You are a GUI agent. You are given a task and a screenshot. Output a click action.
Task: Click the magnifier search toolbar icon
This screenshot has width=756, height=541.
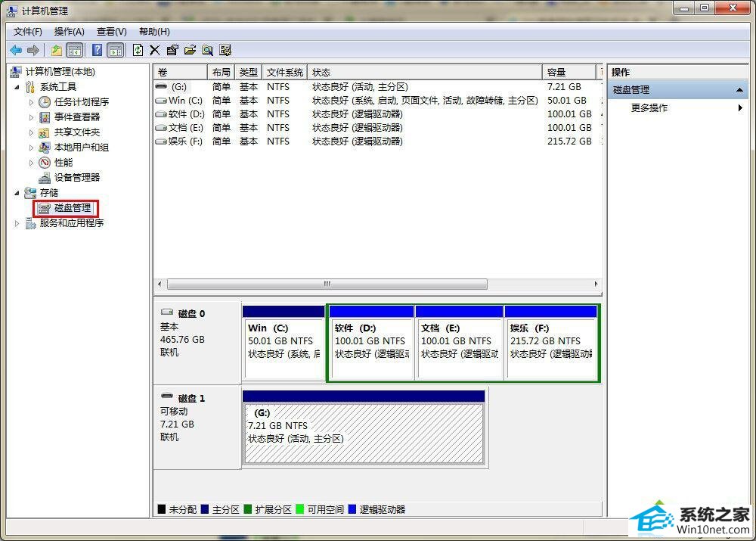[x=207, y=50]
